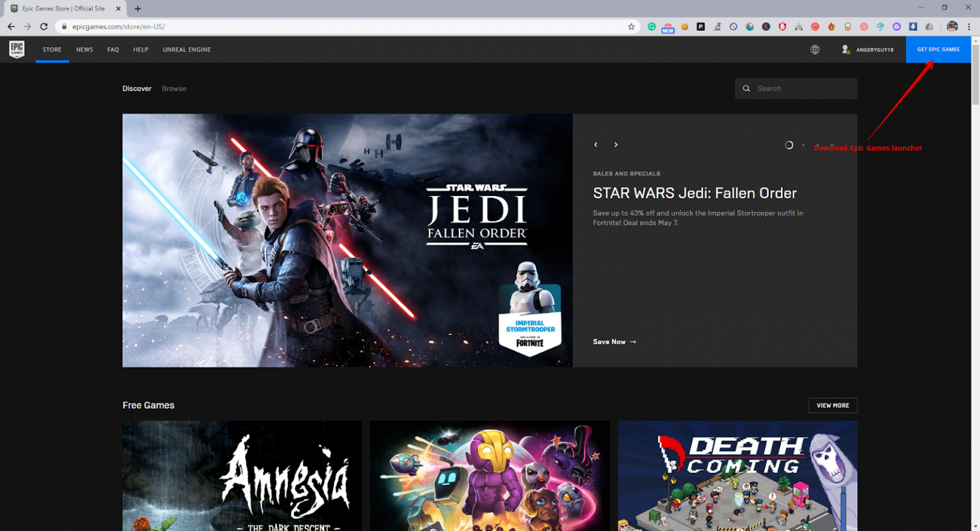Open the NEWS nav item

(x=85, y=49)
